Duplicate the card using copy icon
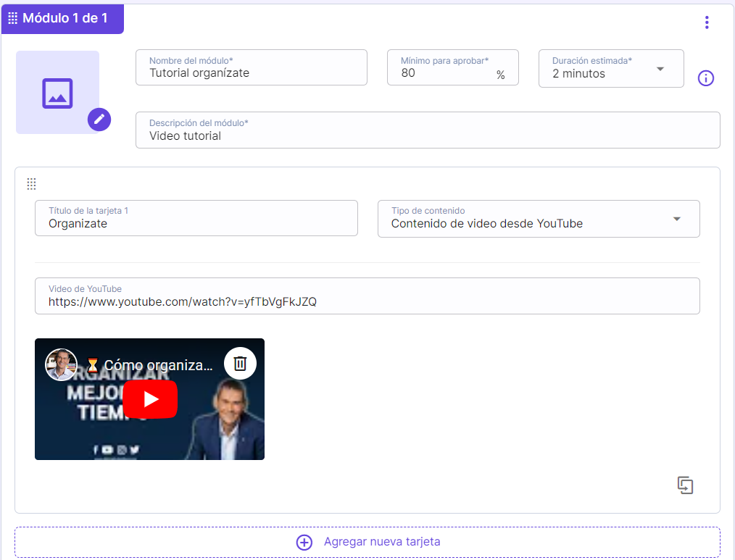The image size is (735, 560). coord(685,485)
